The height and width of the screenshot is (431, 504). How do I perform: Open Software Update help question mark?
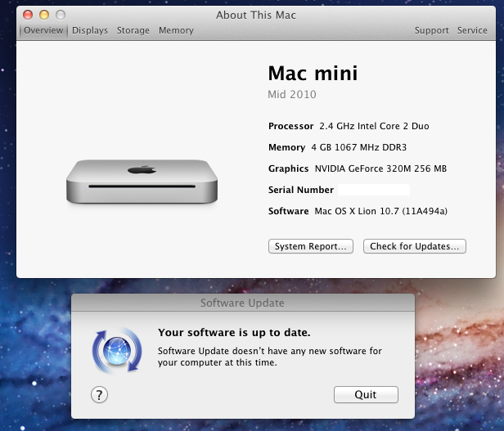tap(99, 395)
